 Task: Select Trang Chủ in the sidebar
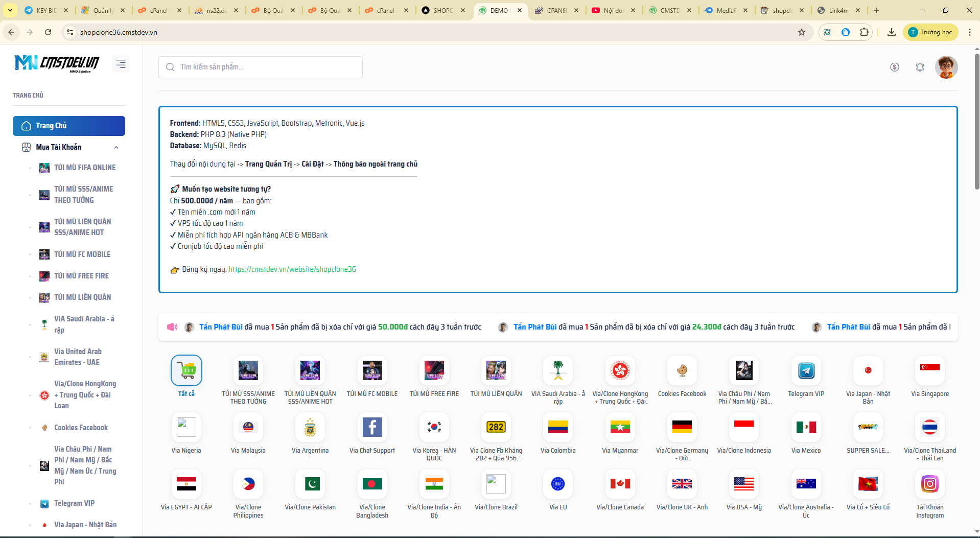tap(69, 126)
